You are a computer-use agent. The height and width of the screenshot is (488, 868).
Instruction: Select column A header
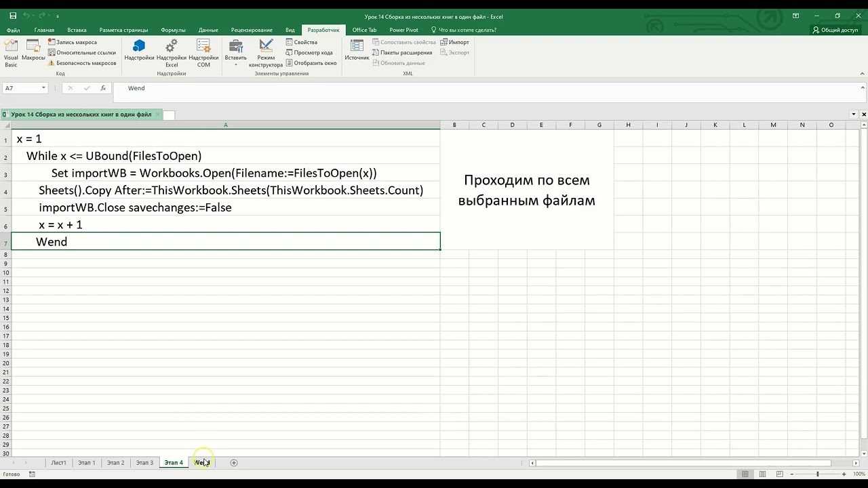pyautogui.click(x=226, y=125)
